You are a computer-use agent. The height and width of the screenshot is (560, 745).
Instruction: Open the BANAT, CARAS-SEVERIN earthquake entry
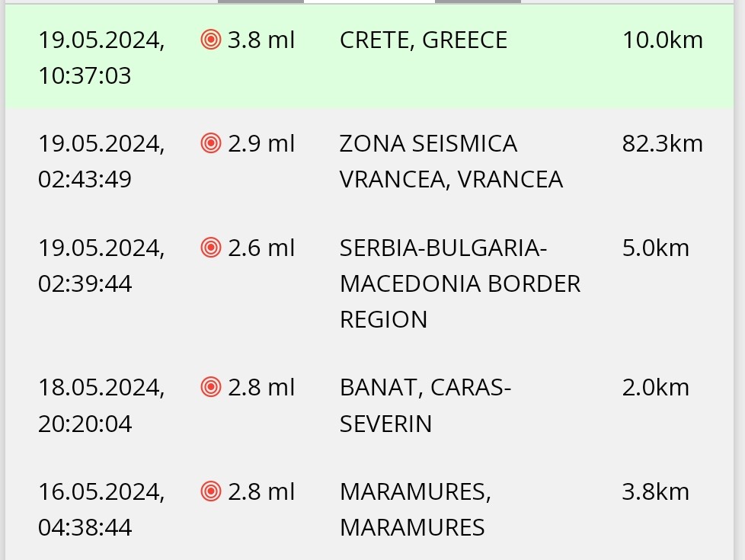[x=424, y=405]
